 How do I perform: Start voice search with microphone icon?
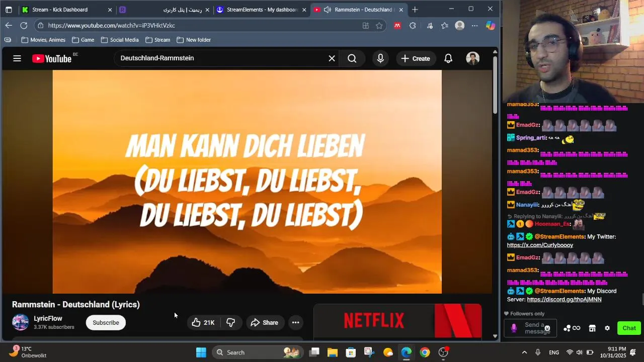point(380,58)
